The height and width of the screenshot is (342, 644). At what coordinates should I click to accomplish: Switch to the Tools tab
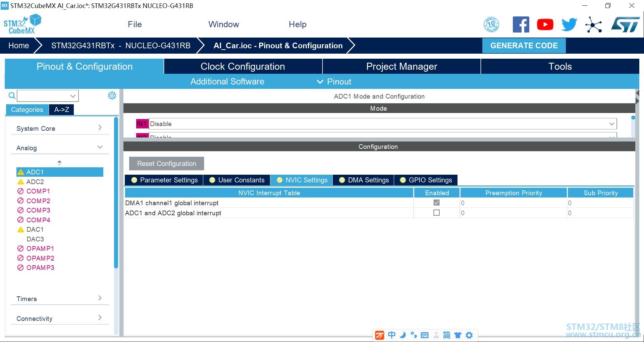560,66
